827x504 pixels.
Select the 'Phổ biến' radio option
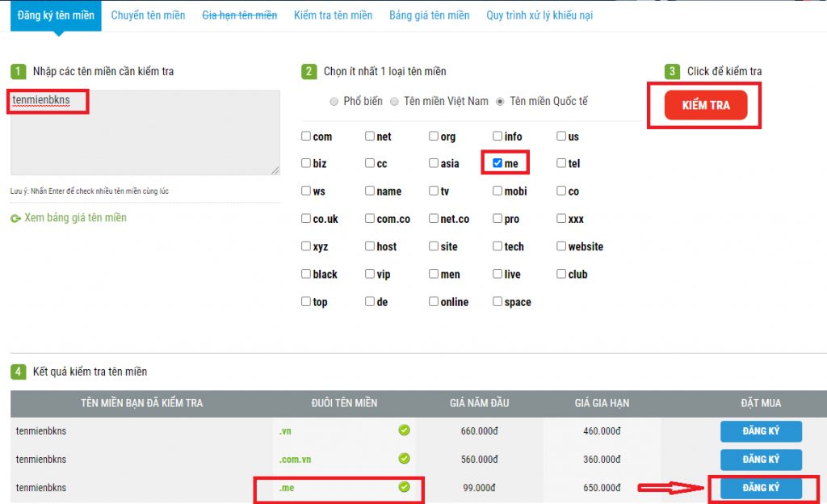[x=334, y=102]
